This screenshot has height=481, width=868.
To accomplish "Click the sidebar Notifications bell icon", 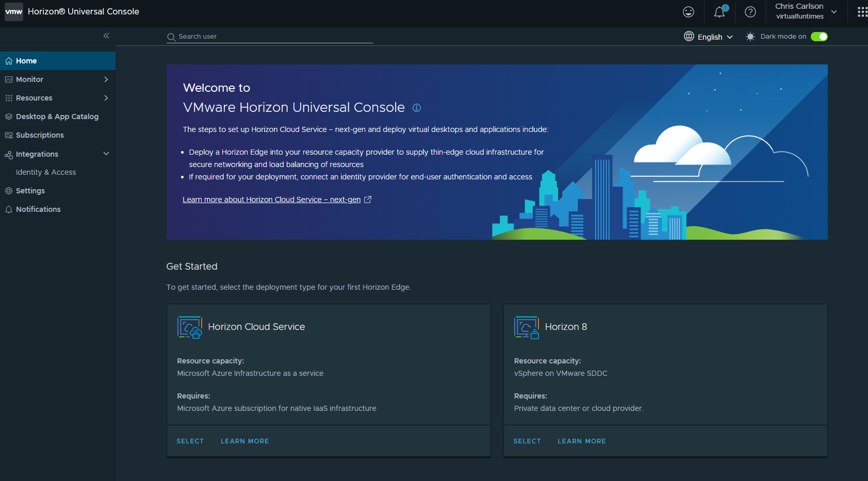I will click(9, 209).
